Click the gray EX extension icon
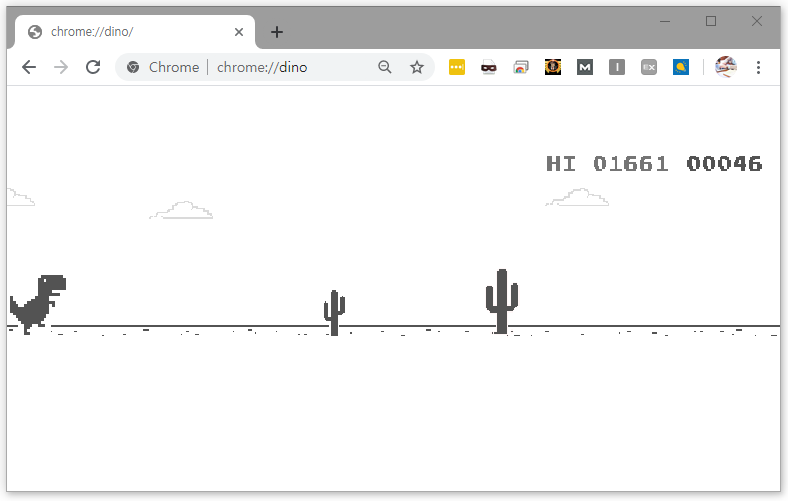This screenshot has width=788, height=501. pyautogui.click(x=649, y=67)
